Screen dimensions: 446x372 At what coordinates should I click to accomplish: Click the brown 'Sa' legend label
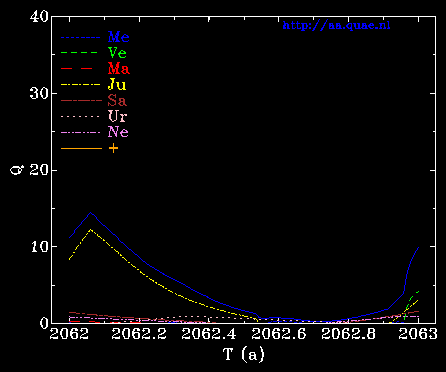coord(117,100)
